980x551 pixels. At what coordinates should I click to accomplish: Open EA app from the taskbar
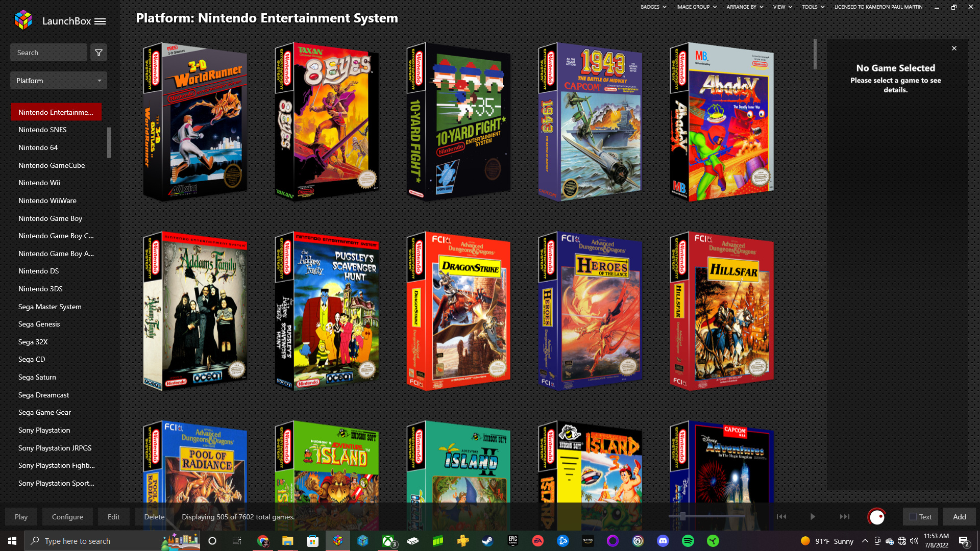(538, 541)
